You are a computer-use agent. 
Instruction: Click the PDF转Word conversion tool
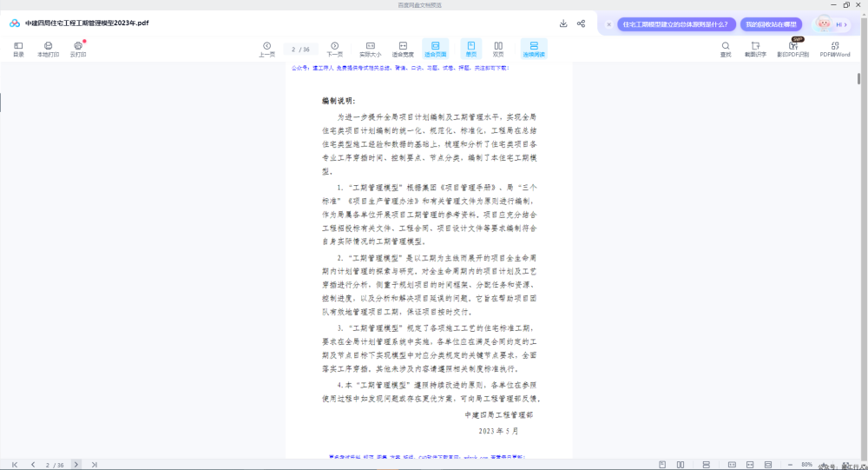point(835,49)
